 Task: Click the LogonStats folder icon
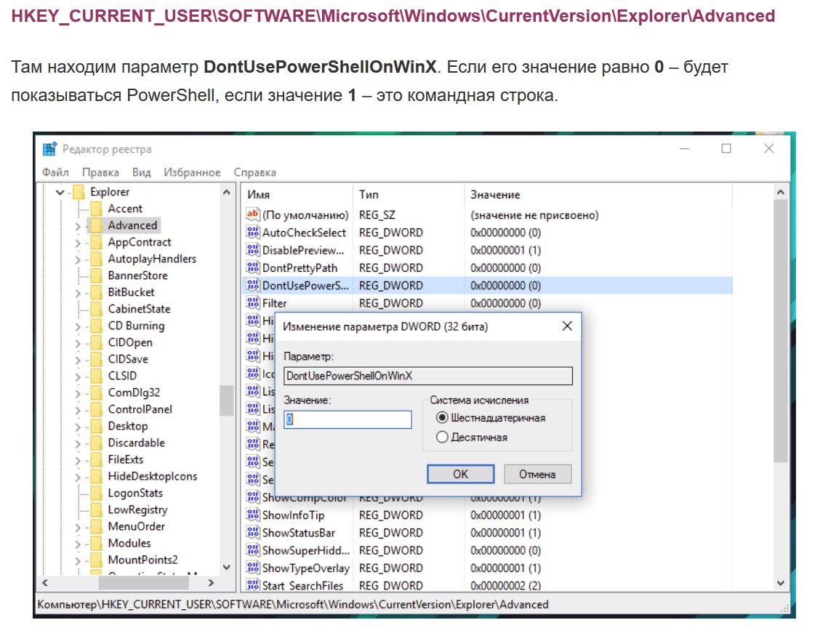96,493
